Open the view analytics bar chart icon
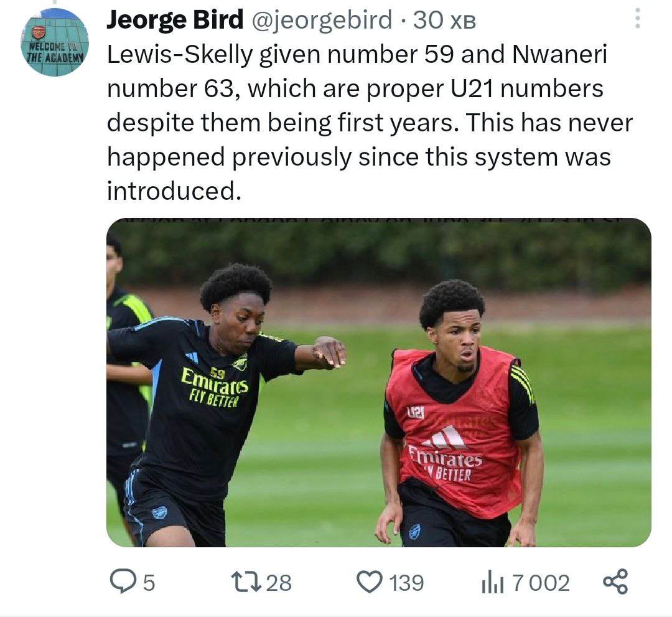 [492, 583]
